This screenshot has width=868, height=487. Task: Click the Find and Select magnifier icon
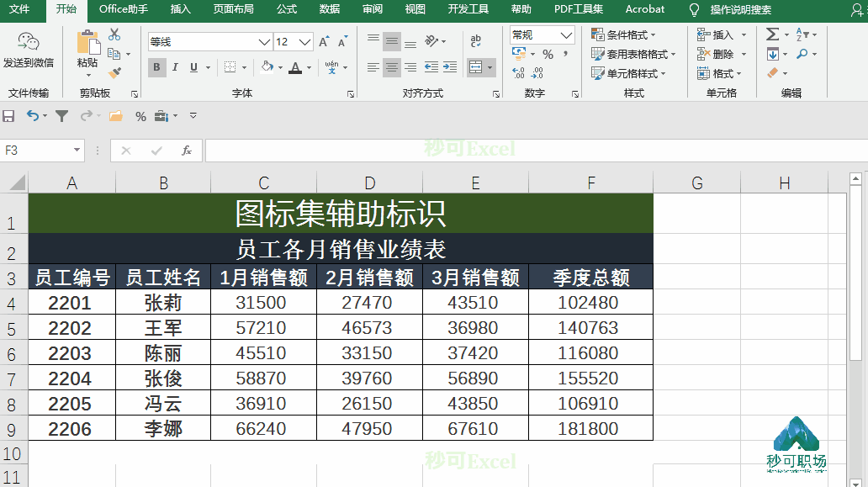[802, 54]
